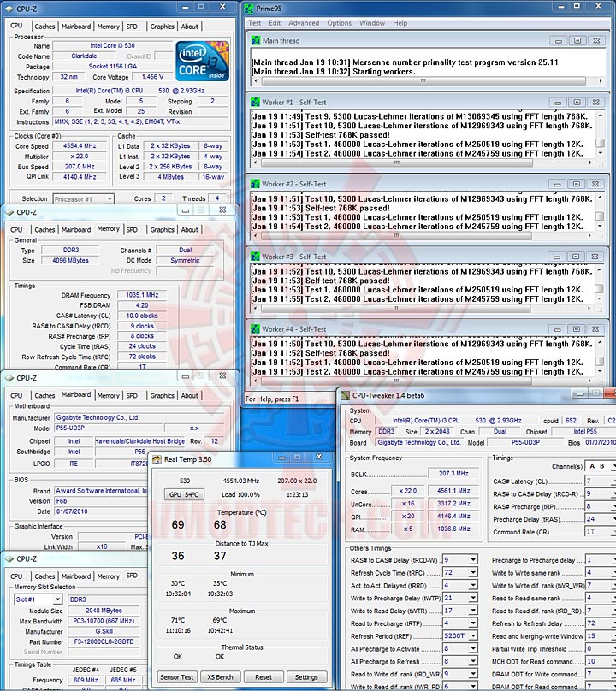Click the Worker #4 Self-Test window icon
This screenshot has width=616, height=691.
pos(255,329)
